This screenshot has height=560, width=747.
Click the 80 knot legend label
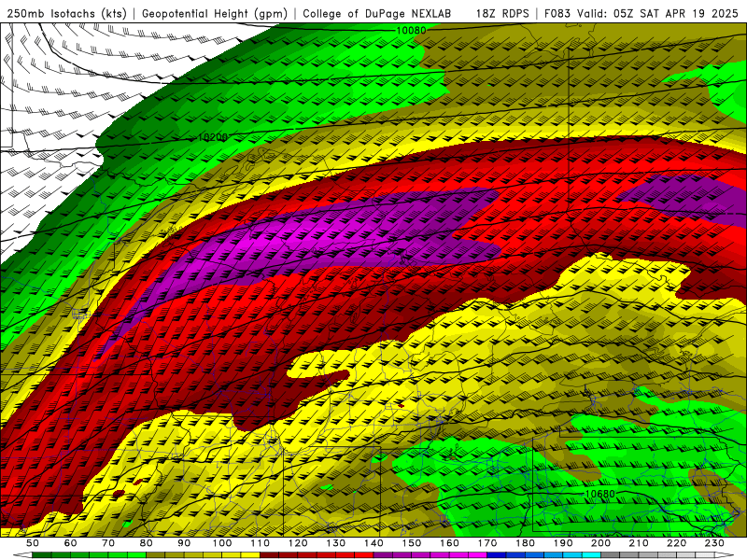coord(146,543)
